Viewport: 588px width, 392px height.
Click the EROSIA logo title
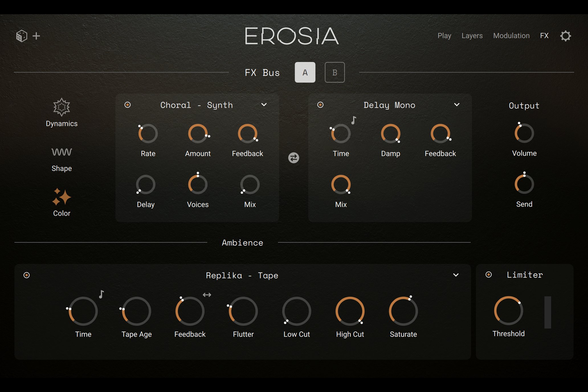(292, 36)
